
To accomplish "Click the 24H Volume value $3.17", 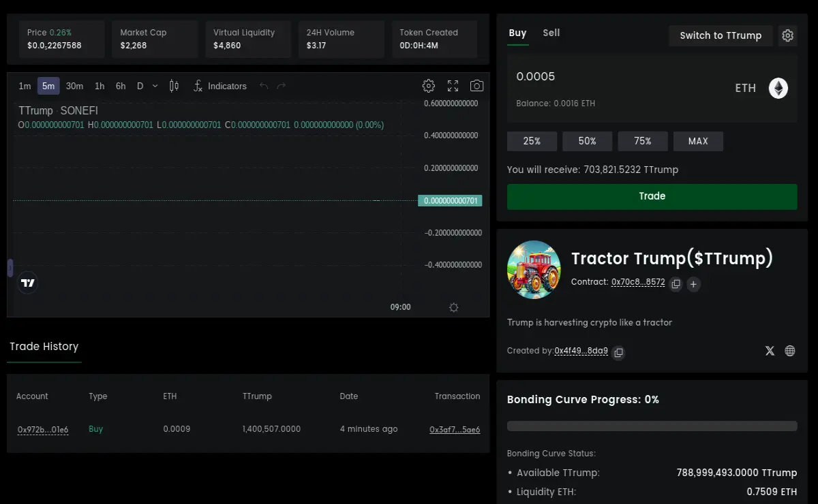I will (316, 46).
